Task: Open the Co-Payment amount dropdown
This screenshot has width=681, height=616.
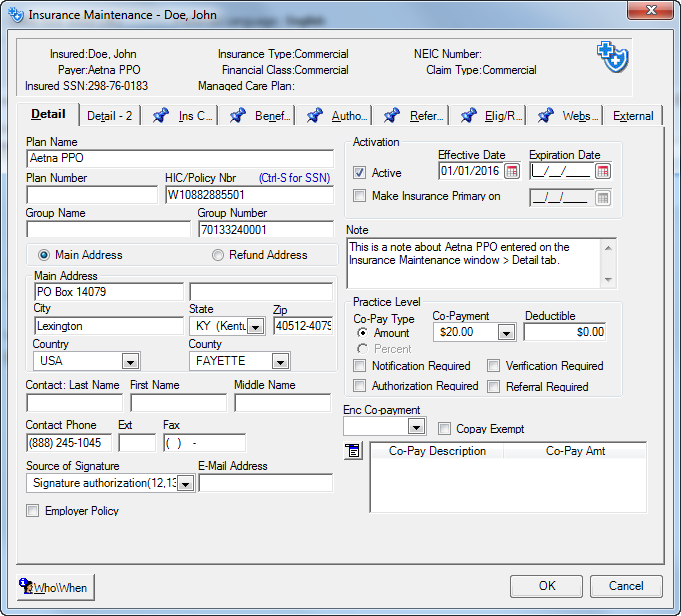Action: (x=505, y=332)
